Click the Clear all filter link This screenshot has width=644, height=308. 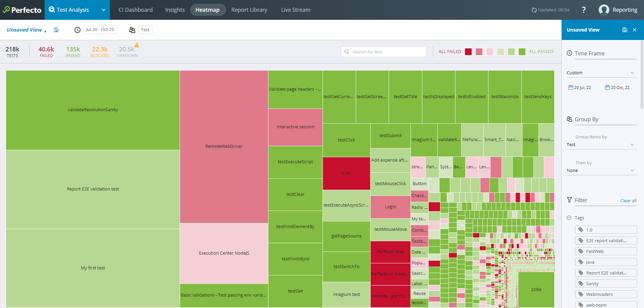628,201
